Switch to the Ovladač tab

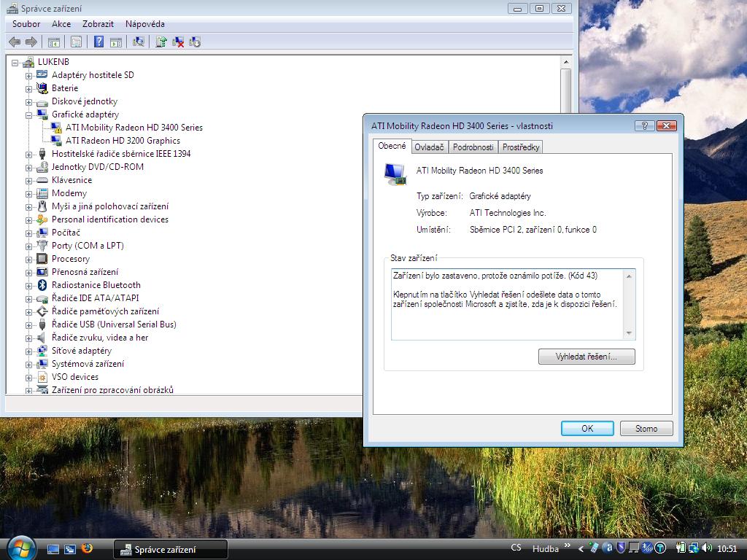pyautogui.click(x=429, y=147)
